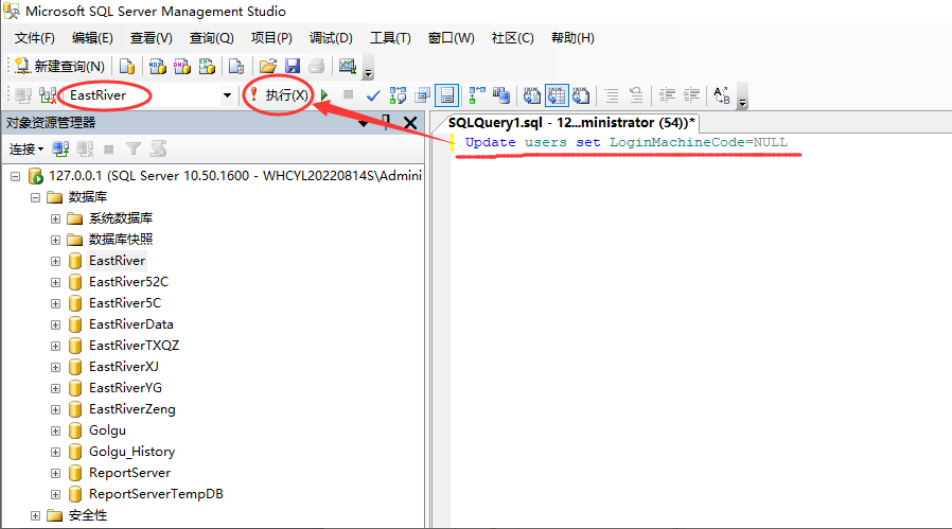Expand the 系统数据库 folder
This screenshot has width=952, height=529.
point(55,219)
